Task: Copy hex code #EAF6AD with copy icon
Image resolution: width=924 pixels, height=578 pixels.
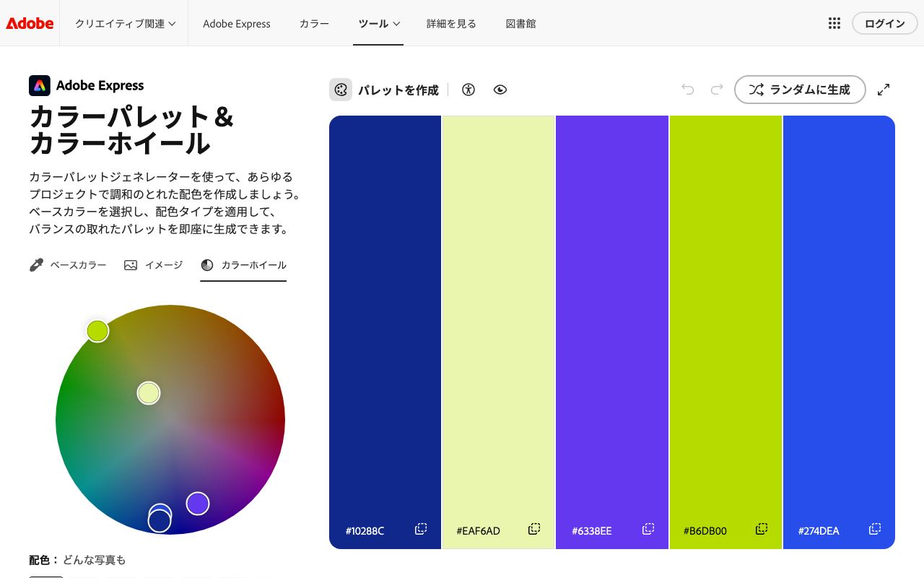Action: pyautogui.click(x=534, y=529)
